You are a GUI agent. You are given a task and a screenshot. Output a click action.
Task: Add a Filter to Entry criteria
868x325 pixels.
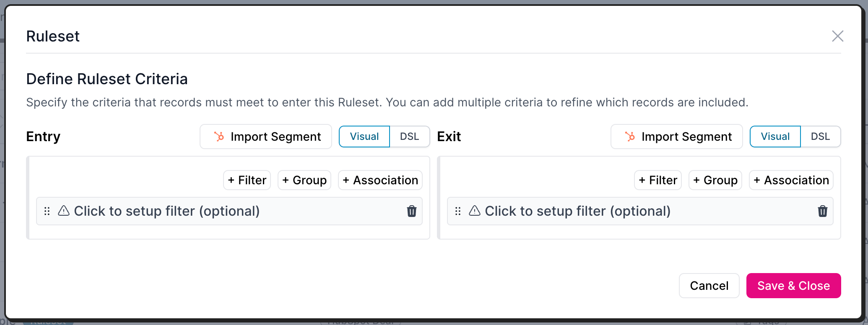[x=247, y=180]
